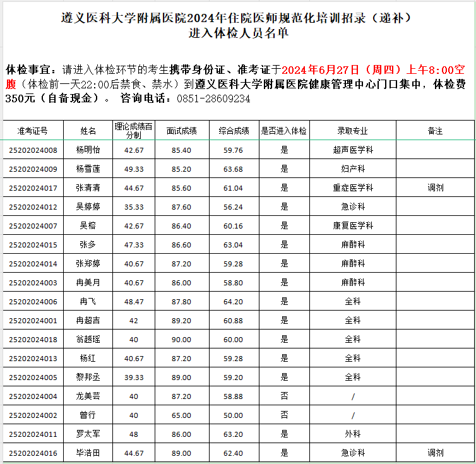Click the 理论成绩百分制 header cell
476x464 pixels.
(x=134, y=131)
